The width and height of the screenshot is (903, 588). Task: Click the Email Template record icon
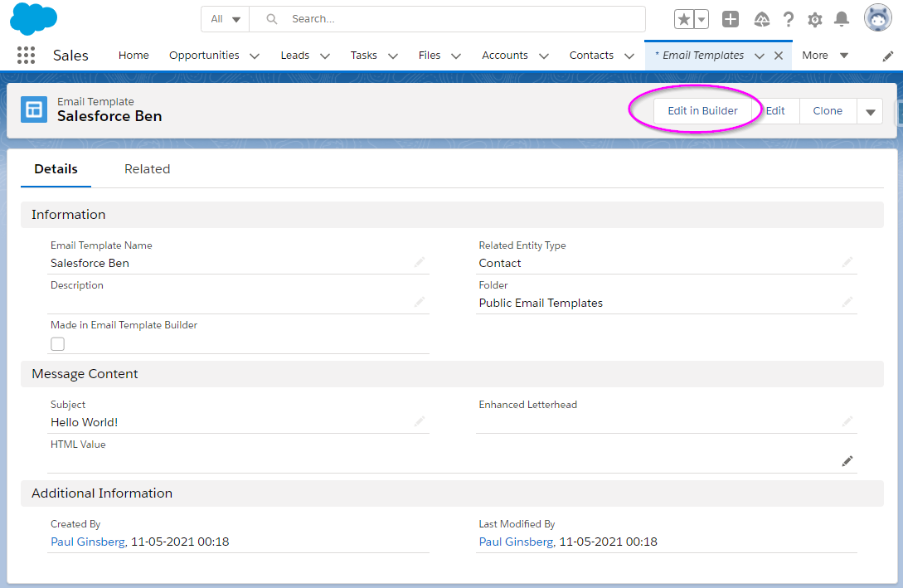34,109
